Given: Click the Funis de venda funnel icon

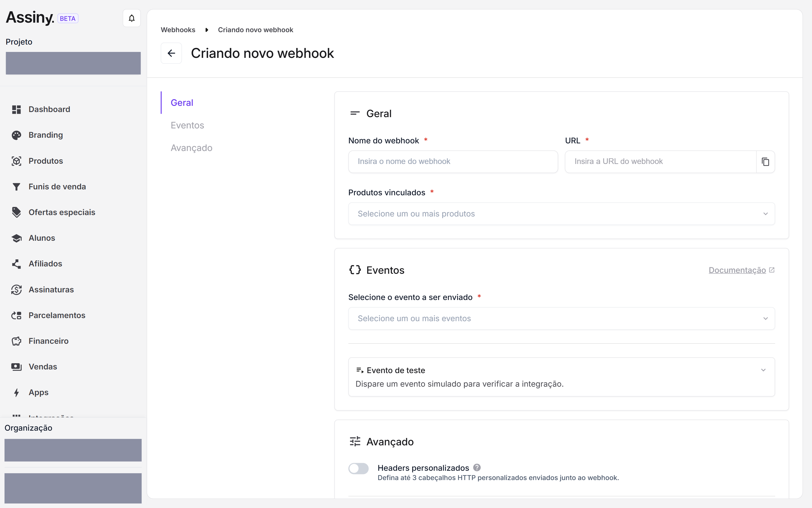Looking at the screenshot, I should (16, 187).
